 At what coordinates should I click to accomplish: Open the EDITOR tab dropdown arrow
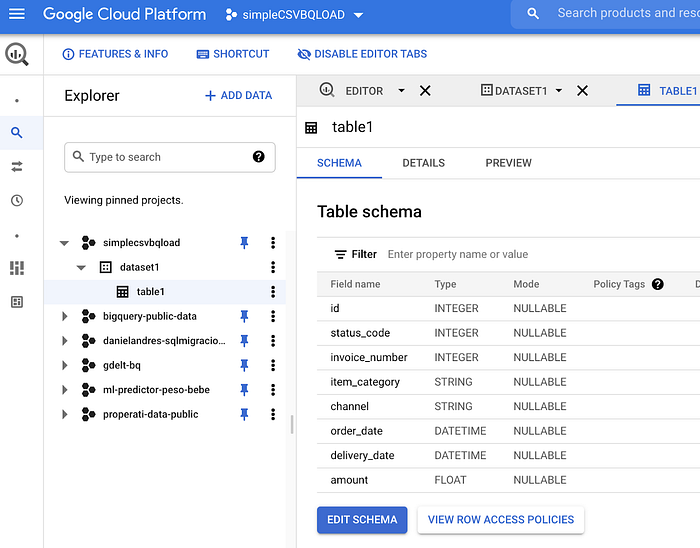coord(401,91)
